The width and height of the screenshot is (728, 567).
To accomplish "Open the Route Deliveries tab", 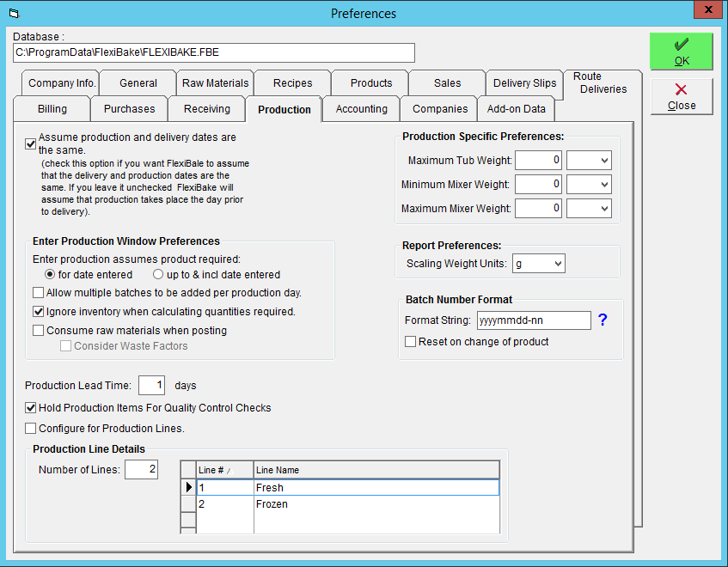I will click(x=603, y=83).
